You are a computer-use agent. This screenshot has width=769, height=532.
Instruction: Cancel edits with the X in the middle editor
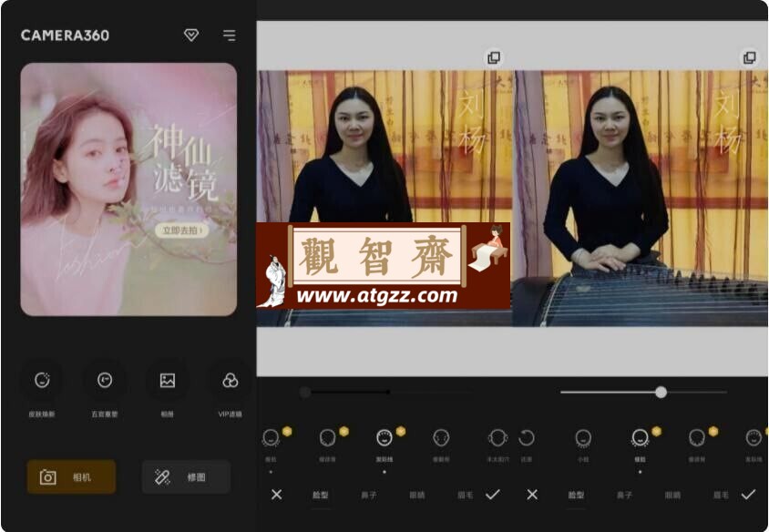pyautogui.click(x=277, y=495)
